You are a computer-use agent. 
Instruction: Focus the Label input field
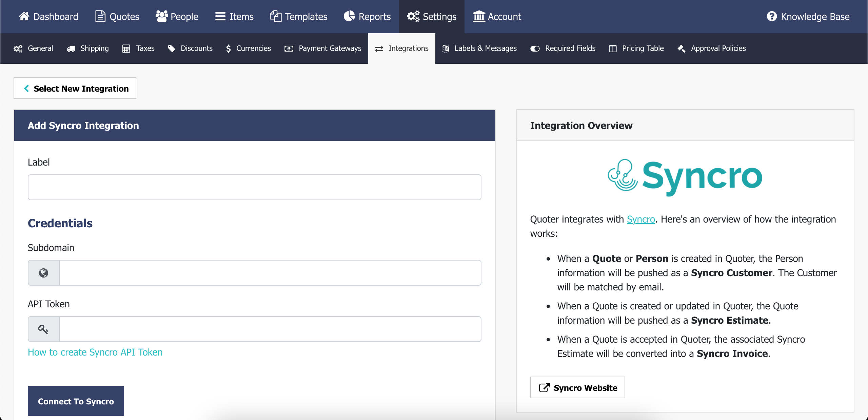coord(255,187)
